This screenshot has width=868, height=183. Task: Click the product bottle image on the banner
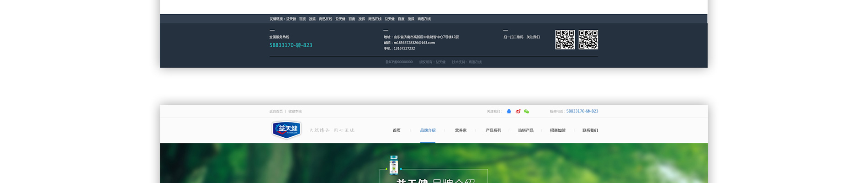point(393,165)
